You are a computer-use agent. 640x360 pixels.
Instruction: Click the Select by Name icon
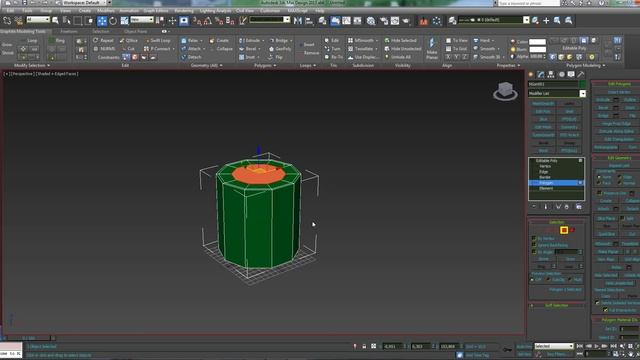[67, 20]
